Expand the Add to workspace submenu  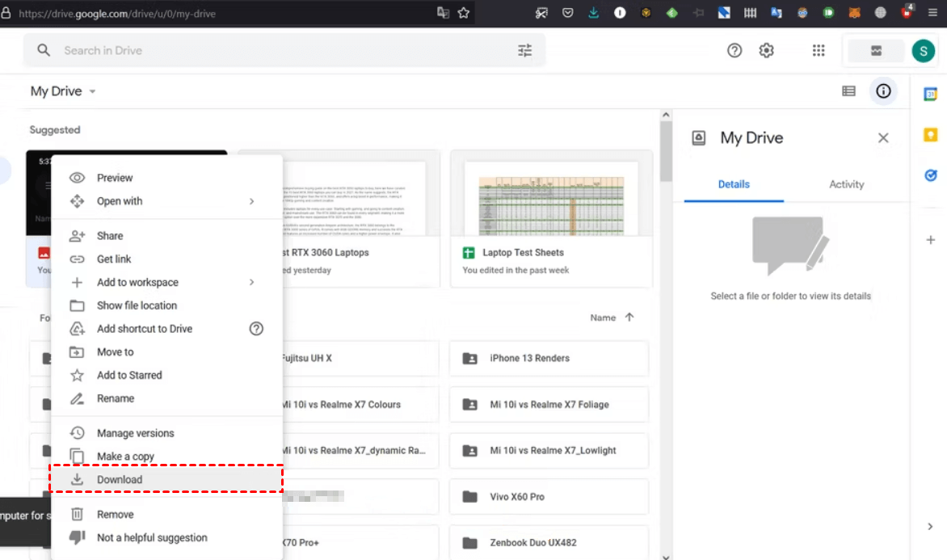coord(251,282)
